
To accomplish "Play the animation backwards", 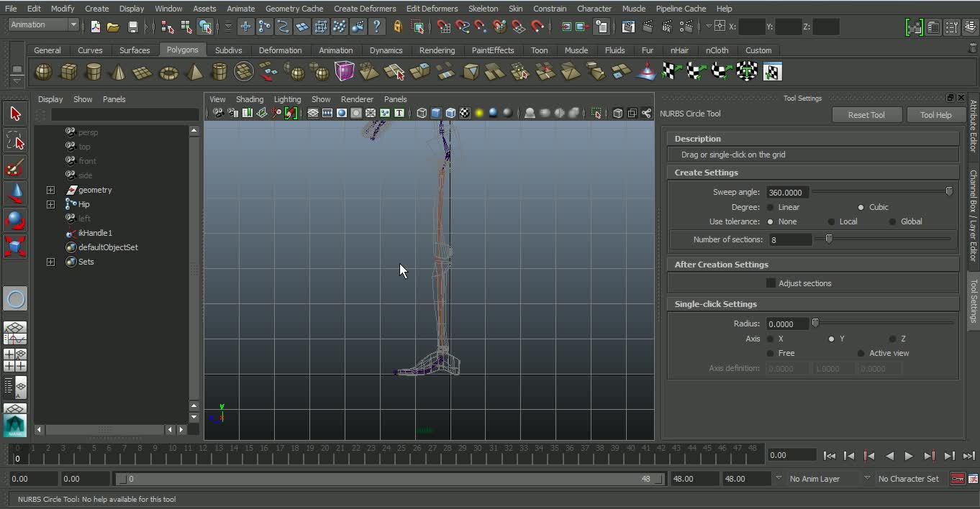I will click(x=889, y=456).
